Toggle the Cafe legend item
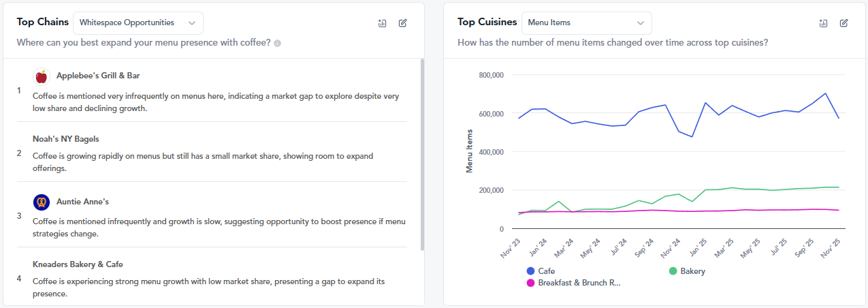Screen dimensions: 868x308 coord(541,271)
